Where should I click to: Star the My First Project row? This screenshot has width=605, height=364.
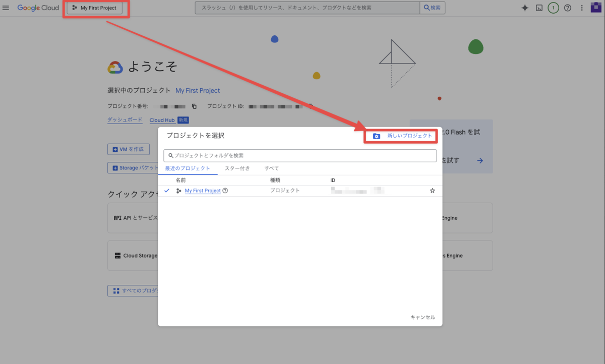click(432, 191)
